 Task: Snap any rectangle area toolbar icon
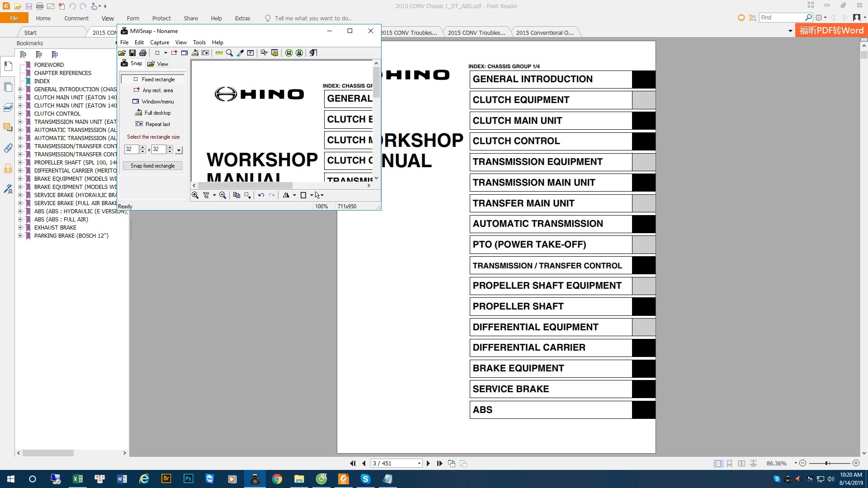174,53
